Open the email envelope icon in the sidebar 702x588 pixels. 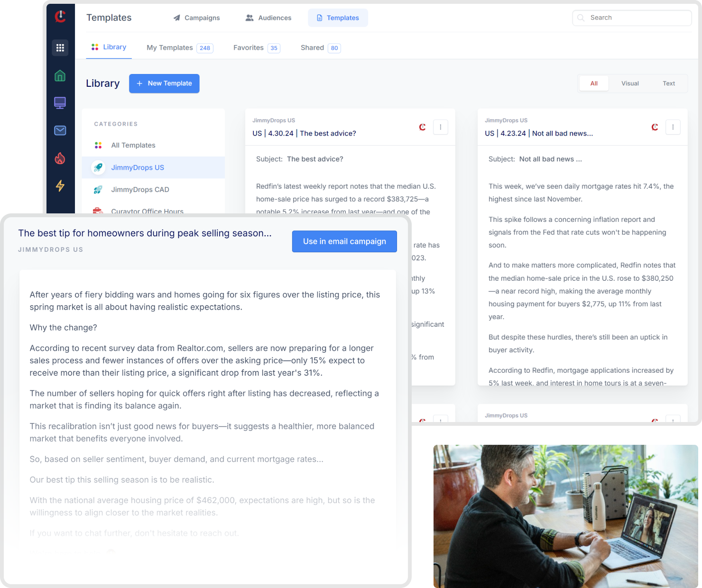click(60, 130)
